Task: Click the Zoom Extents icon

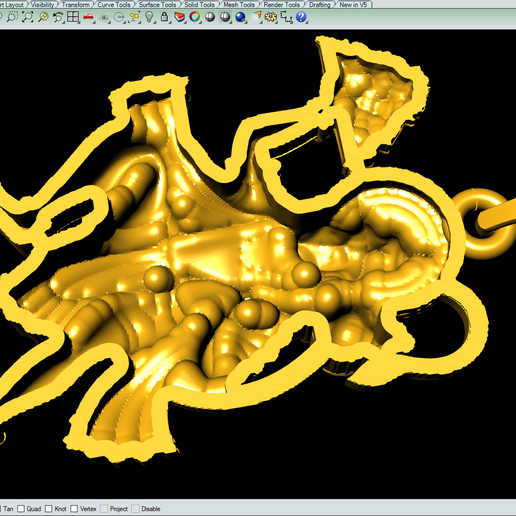Action: pyautogui.click(x=28, y=17)
